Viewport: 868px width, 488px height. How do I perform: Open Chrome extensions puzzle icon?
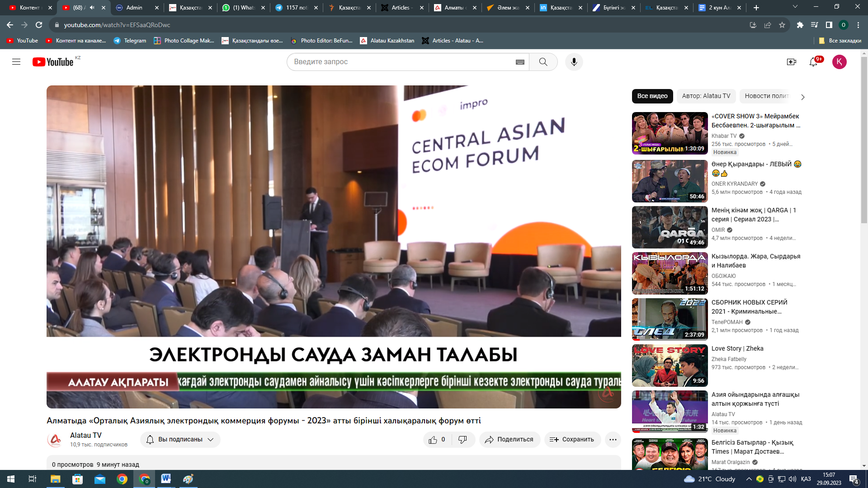[x=800, y=25]
